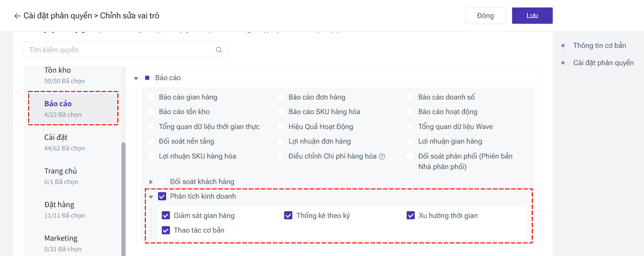Click the search magnifier icon
Viewport: 644px width, 256px height.
(x=219, y=50)
